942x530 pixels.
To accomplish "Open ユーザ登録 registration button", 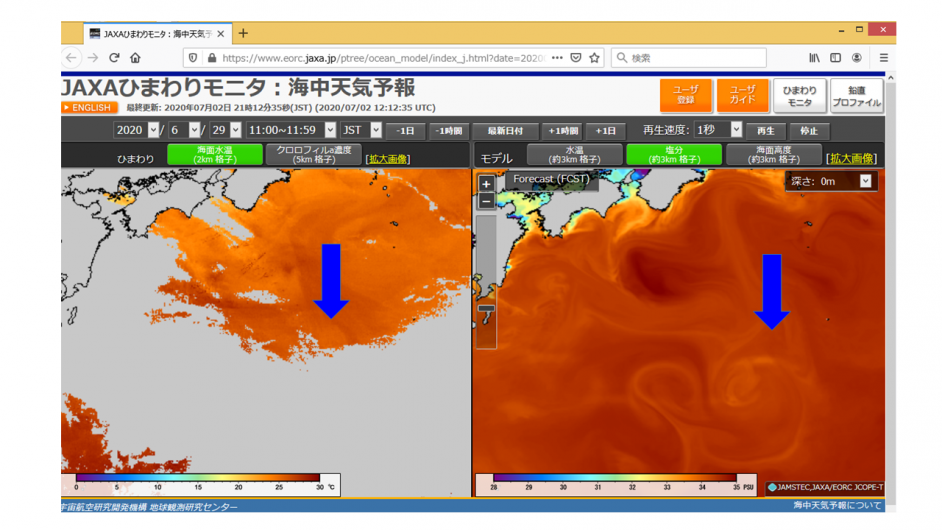I will pyautogui.click(x=685, y=96).
